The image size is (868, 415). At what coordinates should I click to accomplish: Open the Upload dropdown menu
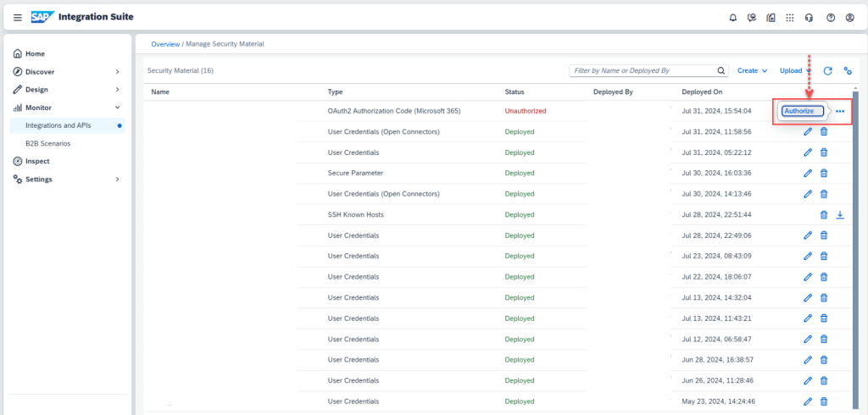pos(795,71)
